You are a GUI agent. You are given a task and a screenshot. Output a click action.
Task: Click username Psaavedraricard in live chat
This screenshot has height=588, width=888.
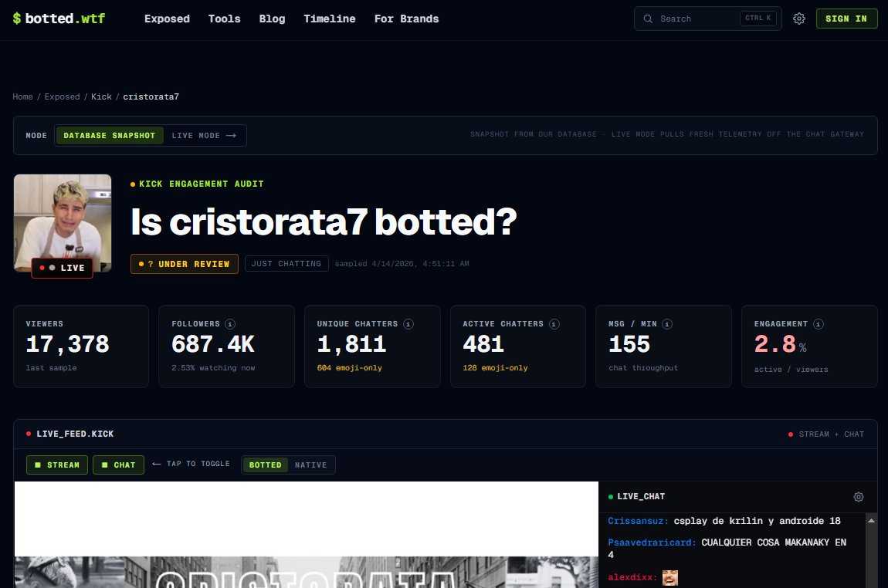pos(652,542)
